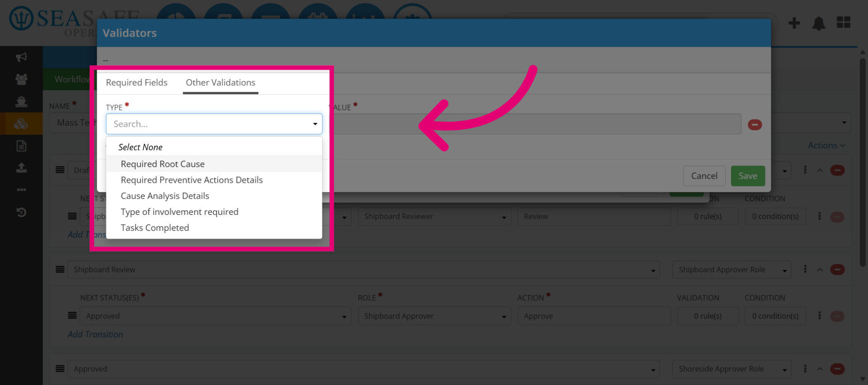Open 0 rule(s) validation for Review action
The height and width of the screenshot is (385, 868).
click(x=708, y=216)
